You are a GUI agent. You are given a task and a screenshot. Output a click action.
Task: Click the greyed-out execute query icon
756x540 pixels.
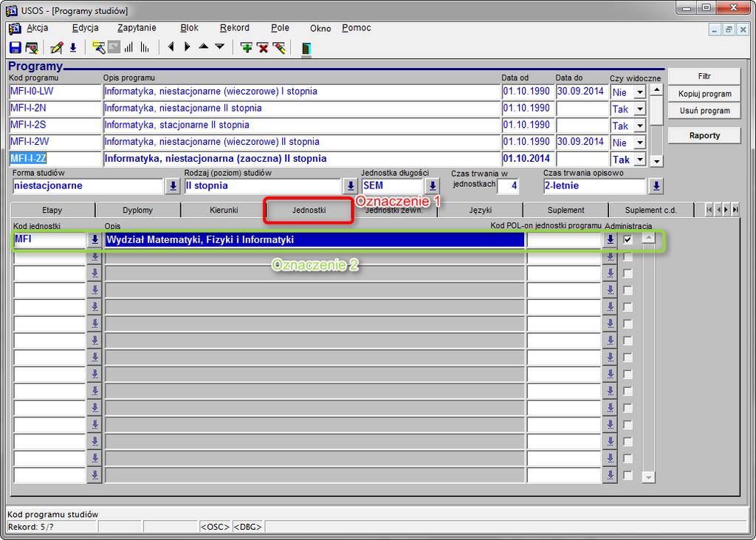pos(114,48)
